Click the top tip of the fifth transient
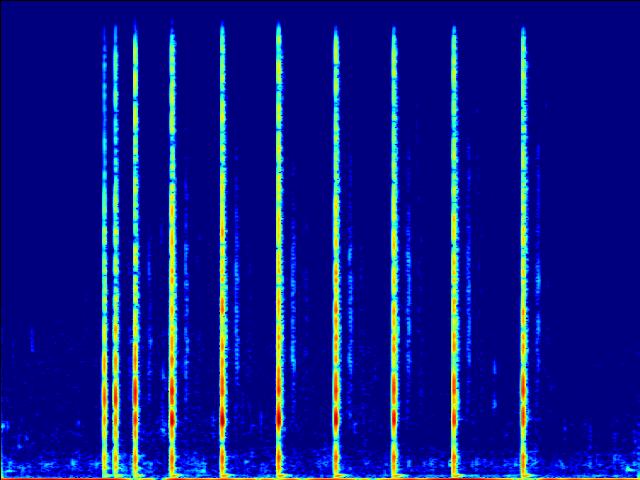The width and height of the screenshot is (640, 480). pos(222,26)
